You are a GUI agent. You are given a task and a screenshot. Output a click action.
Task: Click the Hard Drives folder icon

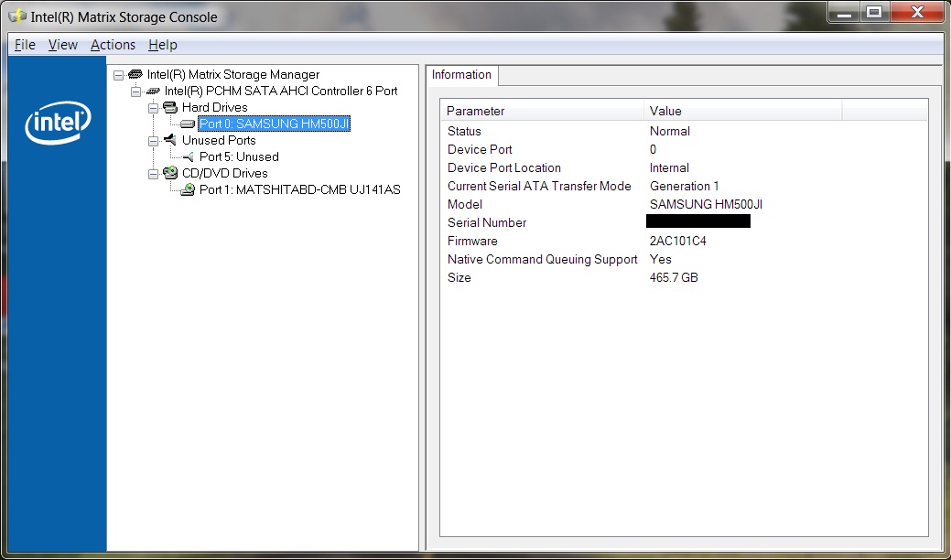(x=170, y=107)
